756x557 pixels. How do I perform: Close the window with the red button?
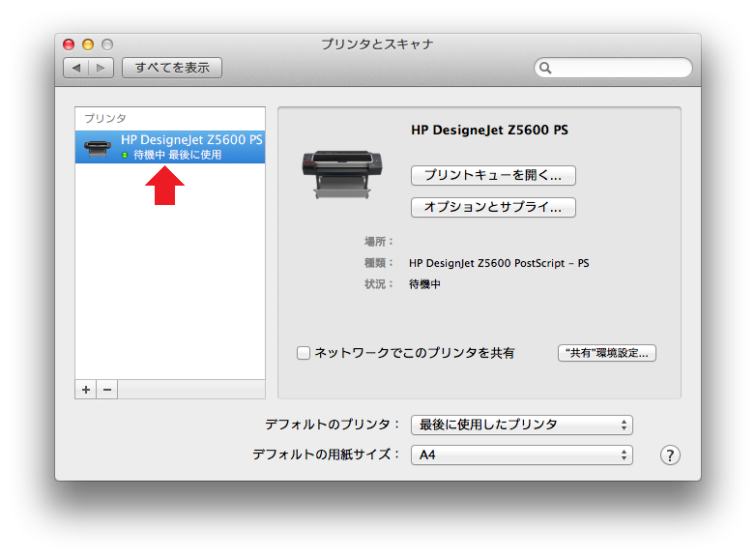tap(69, 44)
